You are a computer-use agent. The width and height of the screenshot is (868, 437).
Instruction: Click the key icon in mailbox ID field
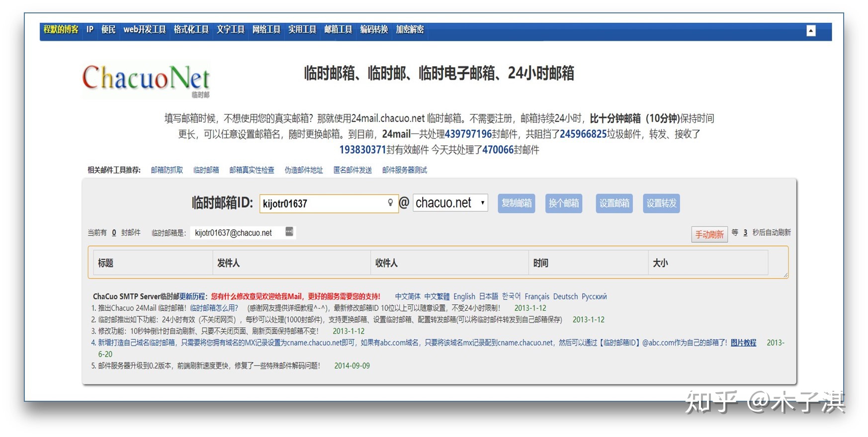[390, 203]
